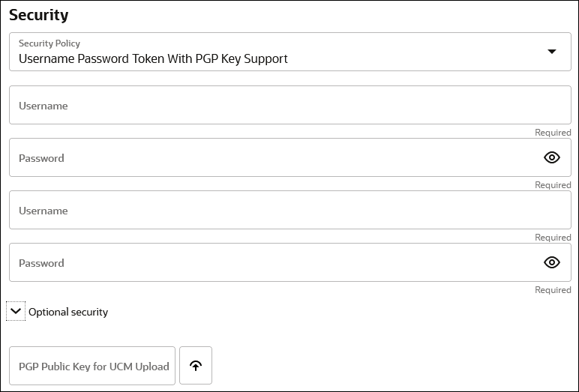Click the first Password input field
The image size is (579, 392).
[289, 157]
